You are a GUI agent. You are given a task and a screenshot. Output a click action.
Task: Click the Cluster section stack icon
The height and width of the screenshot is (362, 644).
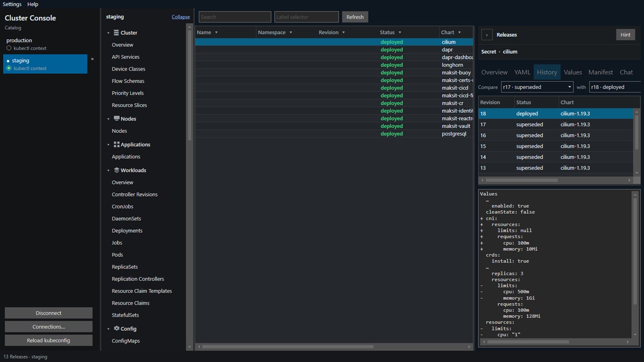pos(116,33)
